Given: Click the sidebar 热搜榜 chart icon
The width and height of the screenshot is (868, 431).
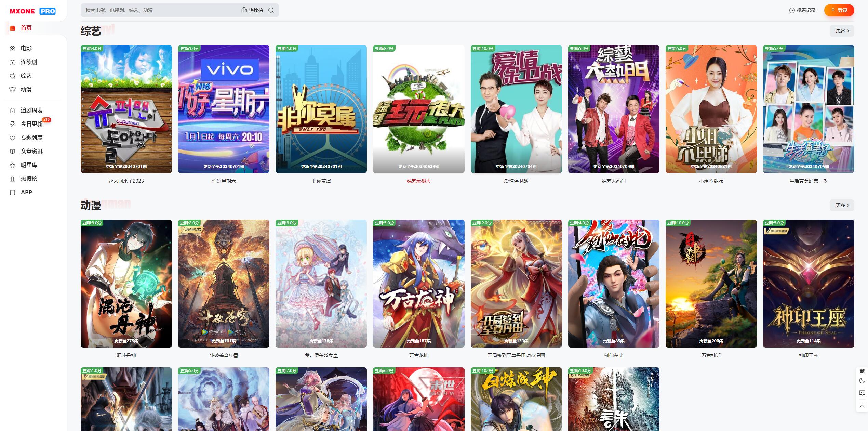Looking at the screenshot, I should pyautogui.click(x=13, y=179).
